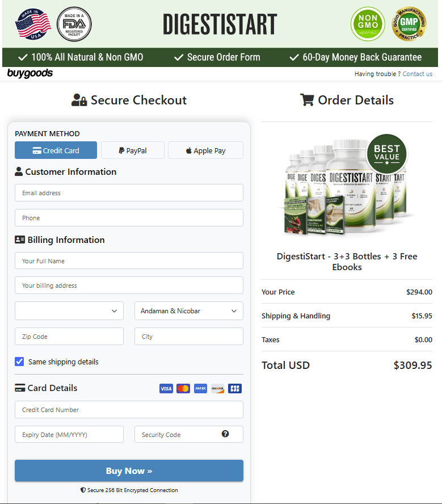Click the Expiry Date input field
This screenshot has width=442, height=504.
(69, 435)
